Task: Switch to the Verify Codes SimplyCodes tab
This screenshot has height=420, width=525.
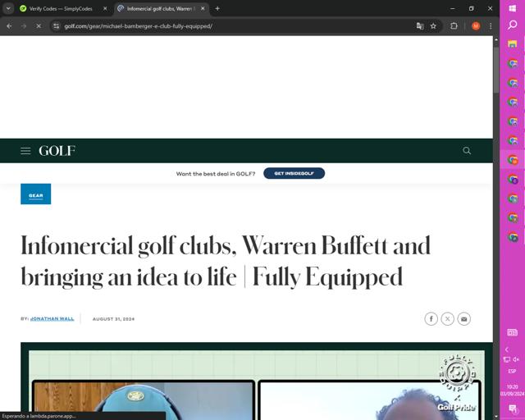Action: point(60,9)
